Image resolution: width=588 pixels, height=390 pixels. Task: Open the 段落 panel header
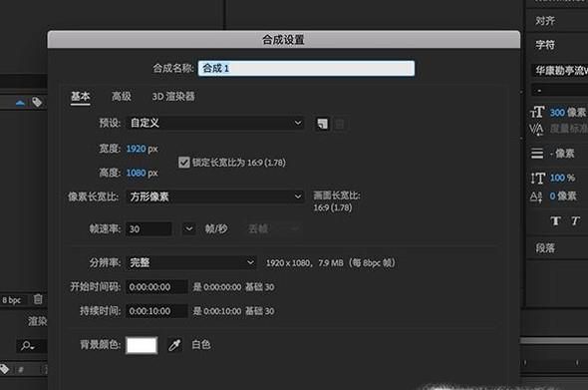[x=545, y=247]
